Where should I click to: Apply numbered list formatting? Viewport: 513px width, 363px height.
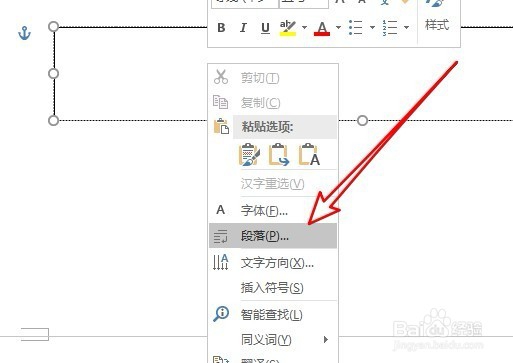tap(390, 28)
